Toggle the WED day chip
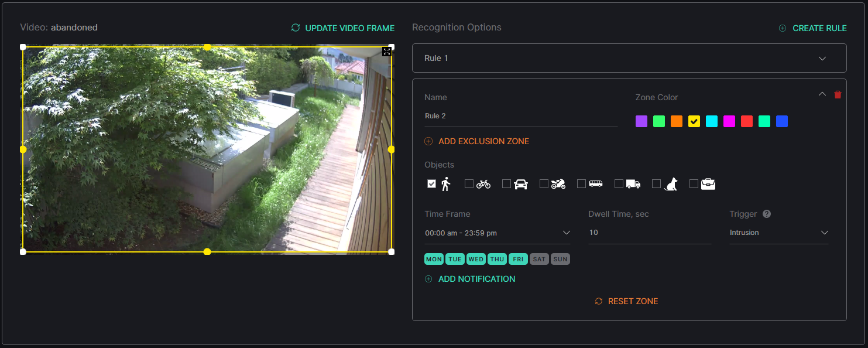This screenshot has height=348, width=868. coord(476,259)
